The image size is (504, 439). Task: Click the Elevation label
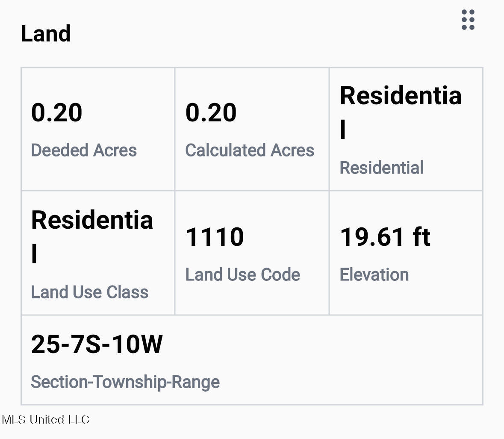point(374,274)
